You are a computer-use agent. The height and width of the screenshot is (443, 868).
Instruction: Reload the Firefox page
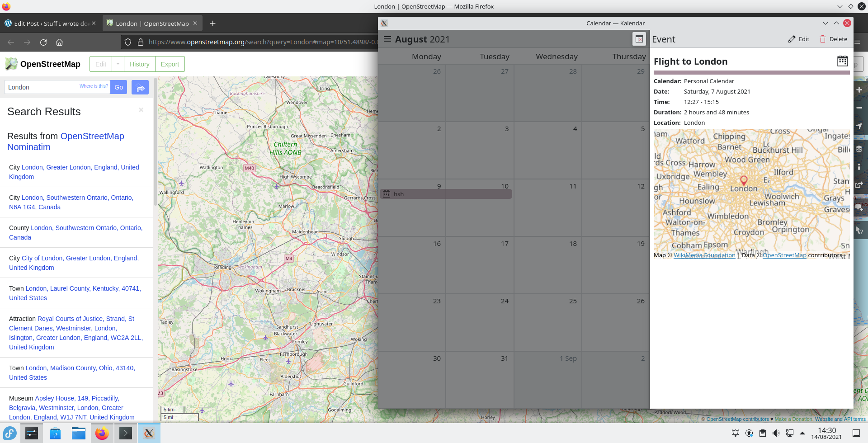click(x=43, y=42)
